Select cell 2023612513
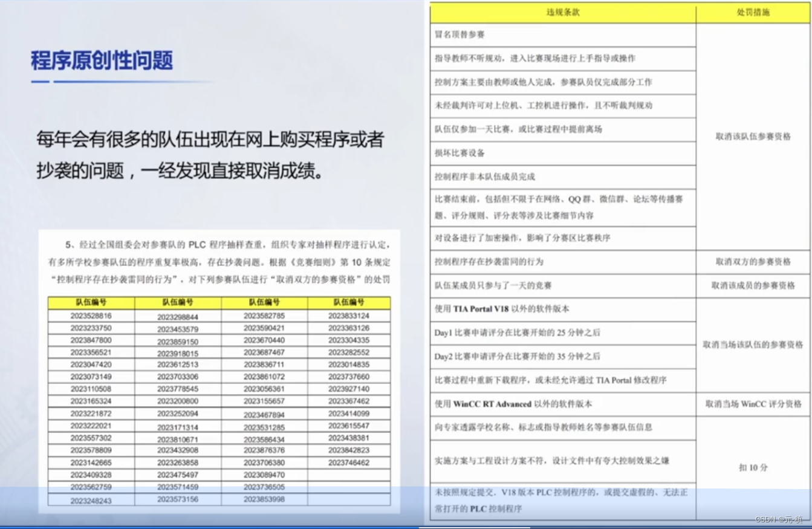This screenshot has height=529, width=812. tap(178, 365)
